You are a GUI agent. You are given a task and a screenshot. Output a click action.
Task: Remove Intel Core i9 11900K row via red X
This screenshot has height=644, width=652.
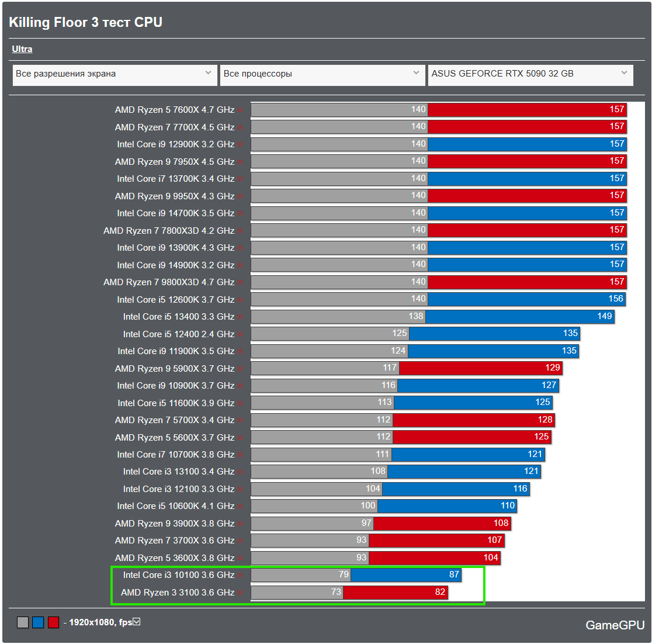[240, 352]
